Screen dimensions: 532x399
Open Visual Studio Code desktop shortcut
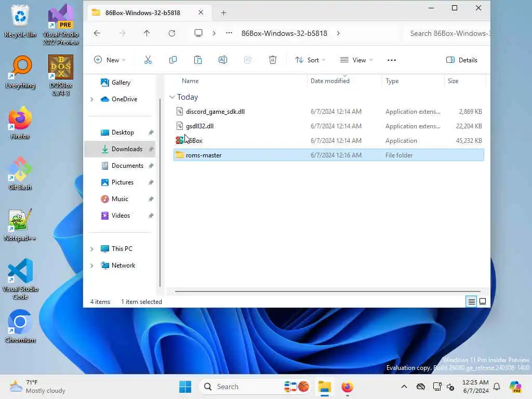[x=20, y=279]
